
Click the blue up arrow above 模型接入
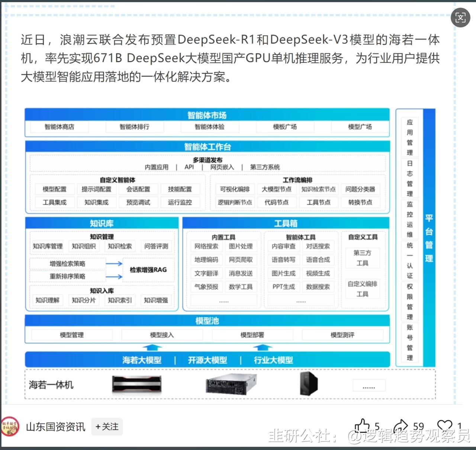(x=152, y=347)
